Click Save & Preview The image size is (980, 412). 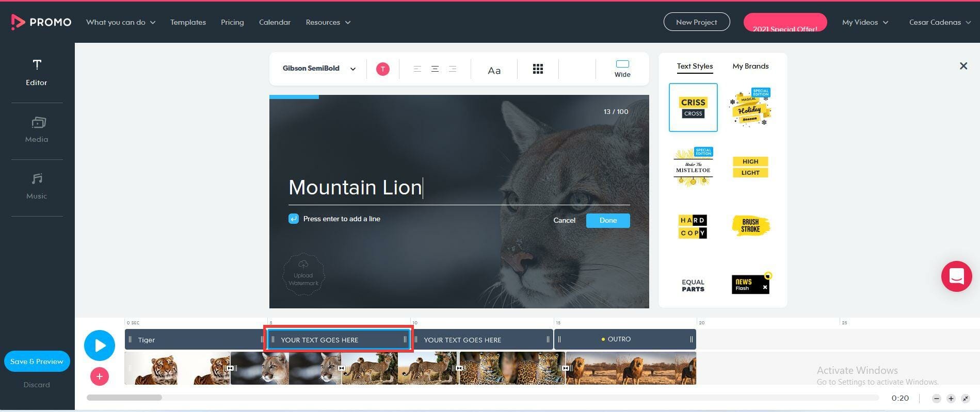pyautogui.click(x=37, y=361)
